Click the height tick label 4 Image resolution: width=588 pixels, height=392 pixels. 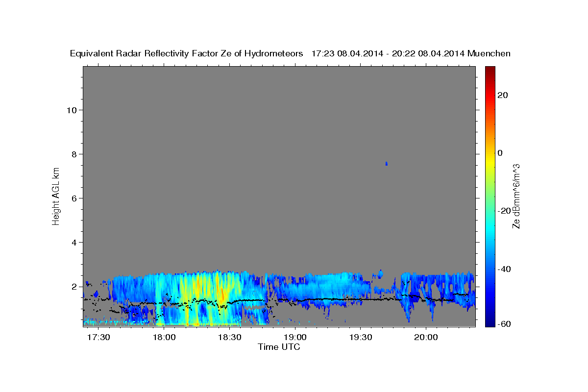[x=74, y=242]
